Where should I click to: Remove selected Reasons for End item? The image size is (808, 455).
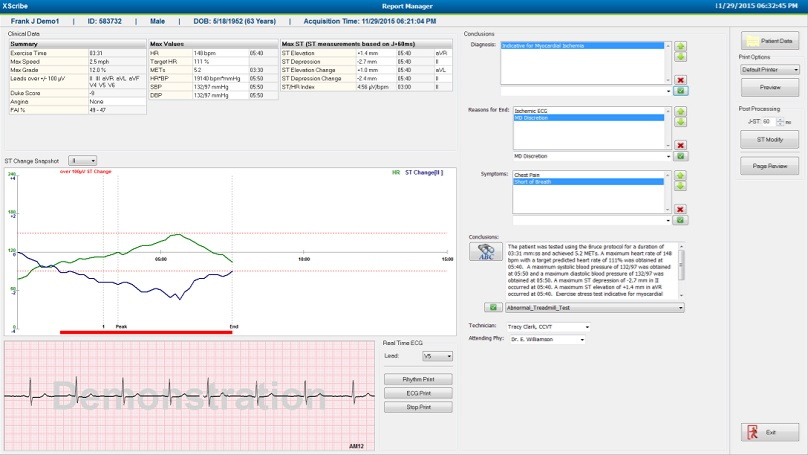tap(680, 145)
